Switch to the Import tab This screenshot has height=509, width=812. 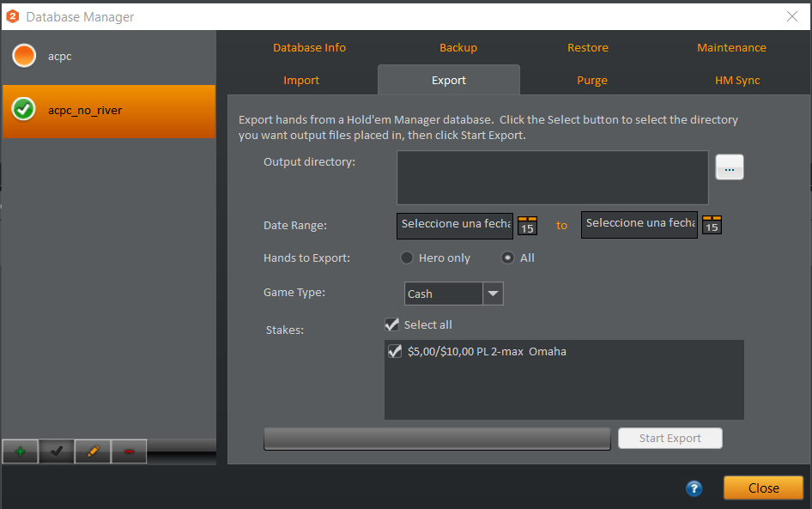pos(301,80)
